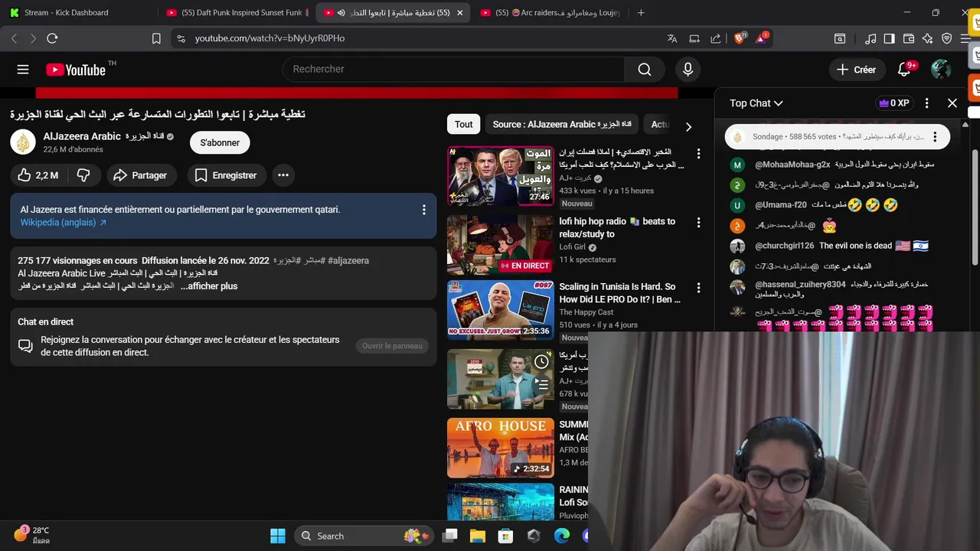980x551 pixels.
Task: Open the AFRO HOUSE mix thumbnail
Action: 500,448
